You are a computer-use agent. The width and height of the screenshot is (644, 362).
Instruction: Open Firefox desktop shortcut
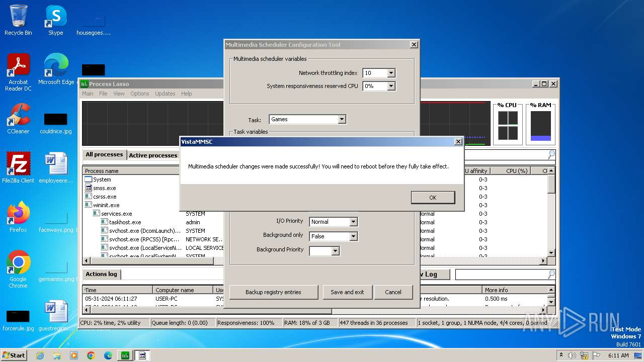pyautogui.click(x=18, y=217)
